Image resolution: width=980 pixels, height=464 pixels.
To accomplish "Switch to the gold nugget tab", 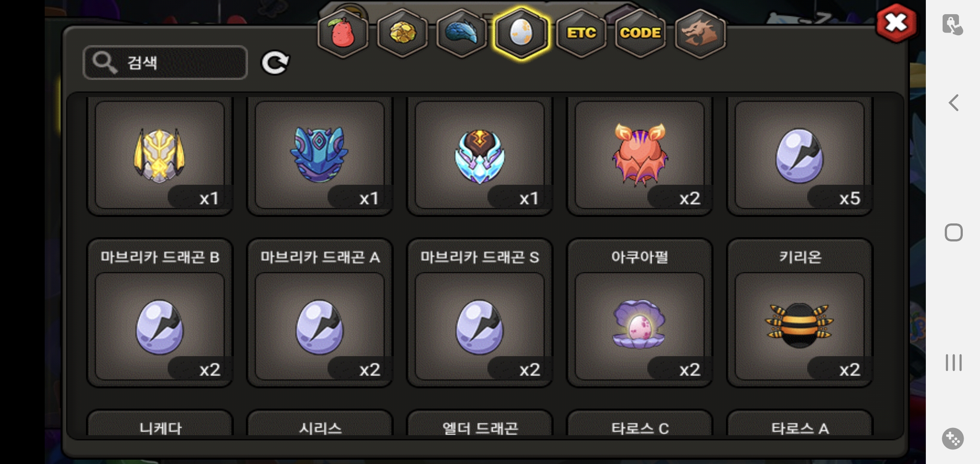I will pos(402,34).
